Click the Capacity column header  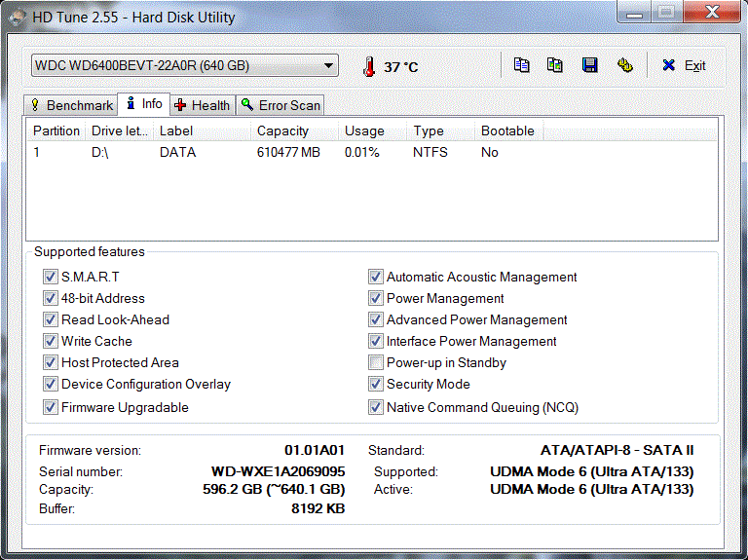point(294,131)
